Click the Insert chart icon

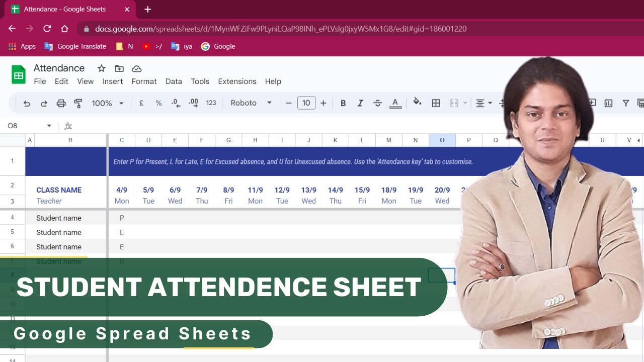pyautogui.click(x=608, y=103)
